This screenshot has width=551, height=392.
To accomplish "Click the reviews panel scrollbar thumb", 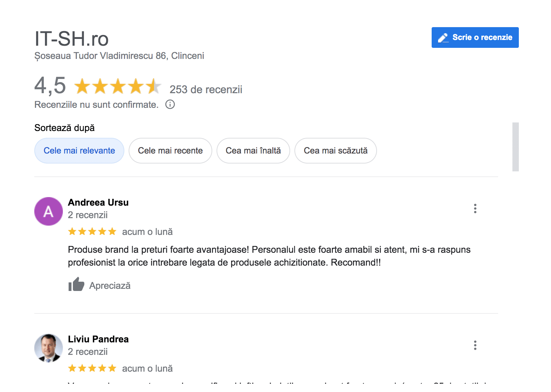I will tap(515, 147).
